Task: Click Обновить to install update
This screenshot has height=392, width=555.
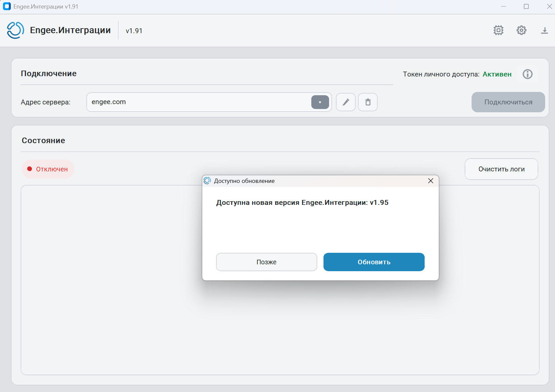Action: (x=374, y=262)
